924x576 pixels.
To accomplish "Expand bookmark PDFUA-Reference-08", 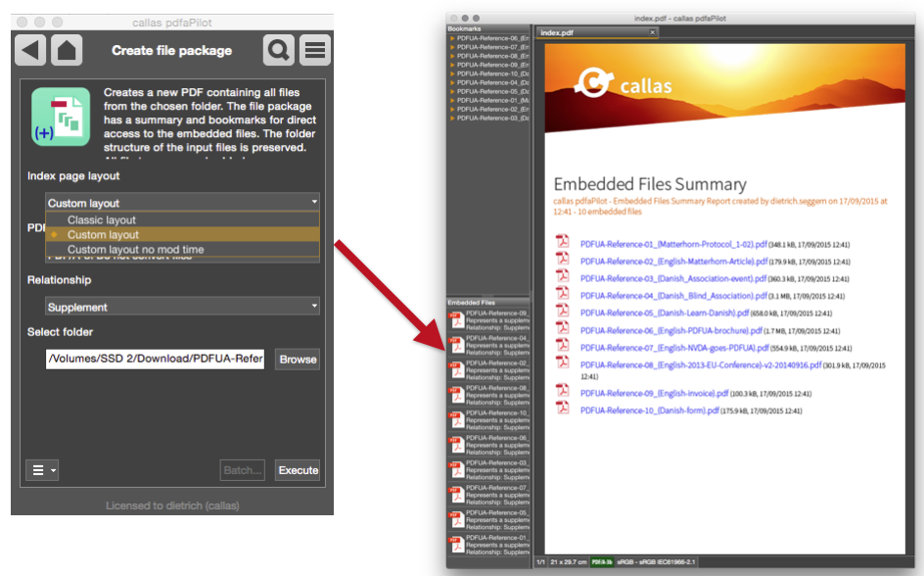I will [452, 56].
